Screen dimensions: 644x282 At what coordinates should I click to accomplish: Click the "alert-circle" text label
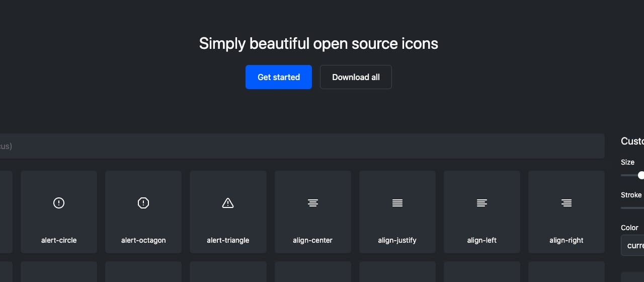pyautogui.click(x=59, y=240)
